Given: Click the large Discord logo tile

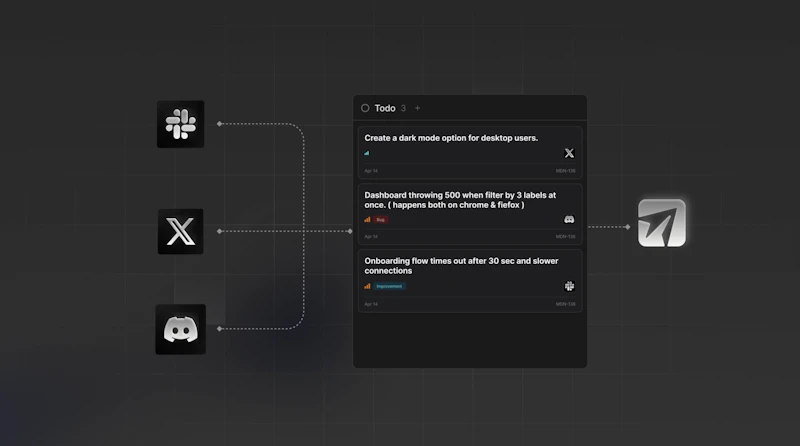Looking at the screenshot, I should tap(181, 329).
